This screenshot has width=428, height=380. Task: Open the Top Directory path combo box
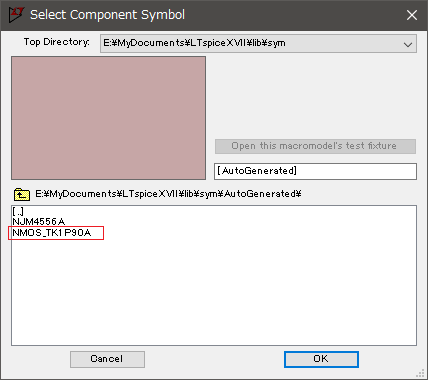258,43
